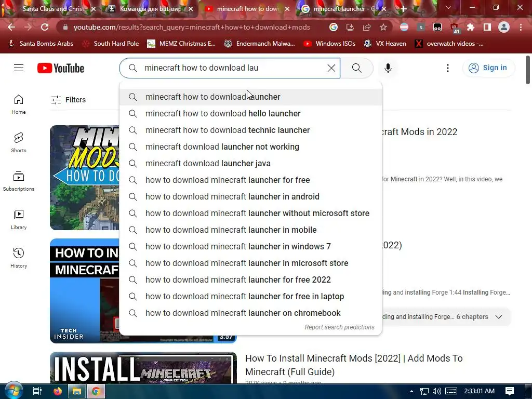Open Subscriptions in the sidebar
532x399 pixels.
[x=19, y=181]
